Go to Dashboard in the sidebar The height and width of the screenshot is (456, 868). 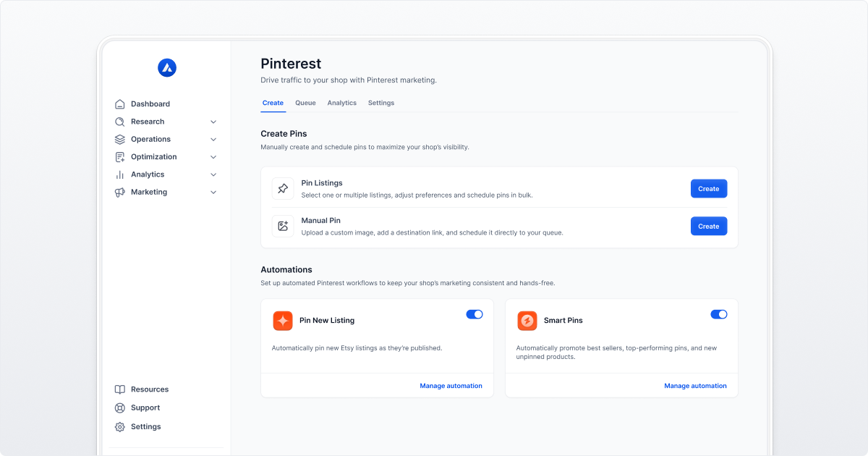(150, 104)
